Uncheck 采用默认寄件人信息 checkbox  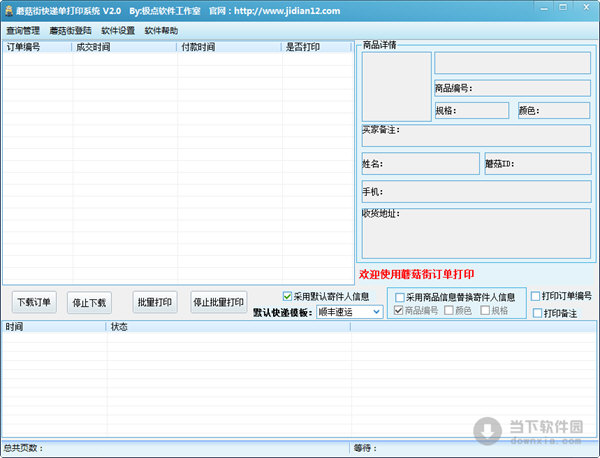click(288, 296)
